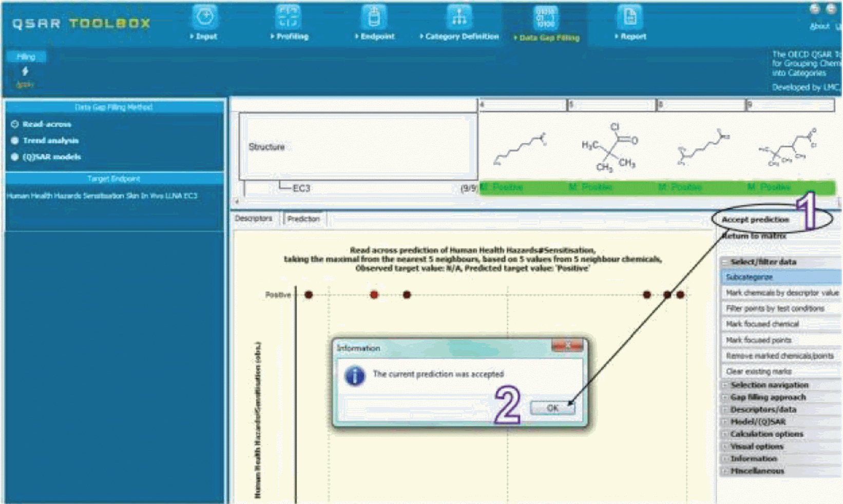Close the Information dialog with X
The width and height of the screenshot is (843, 504).
[x=567, y=346]
